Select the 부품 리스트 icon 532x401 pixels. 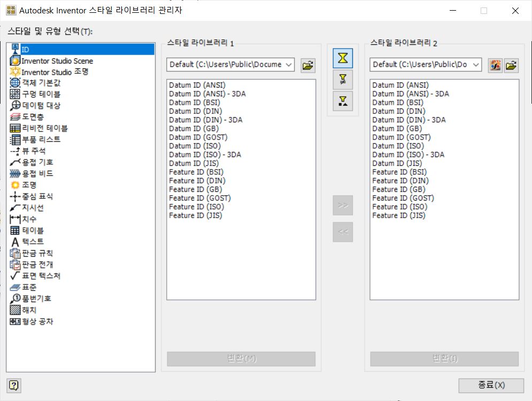(x=16, y=140)
